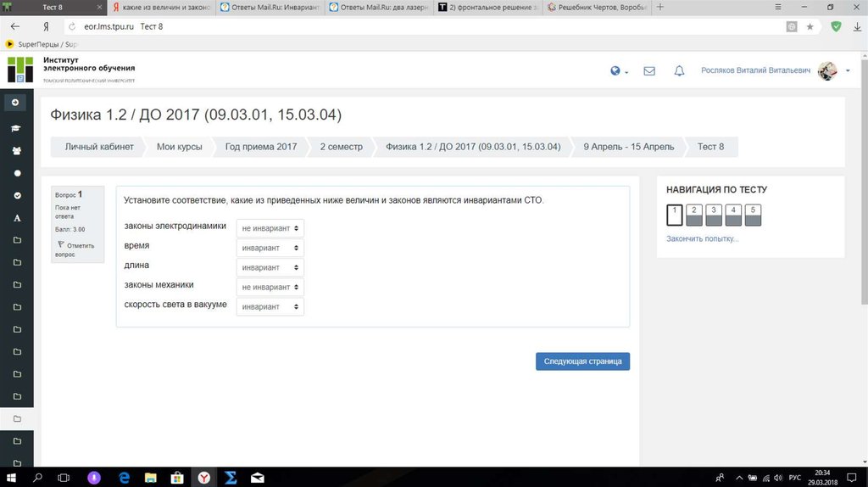Open the Institute of e-learning logo
This screenshot has height=487, width=868.
click(x=71, y=70)
